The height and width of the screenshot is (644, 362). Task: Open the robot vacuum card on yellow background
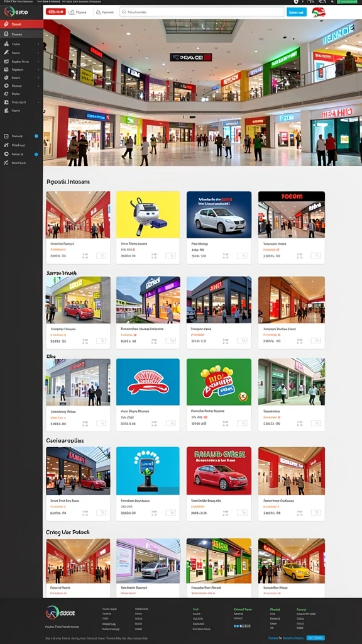(148, 228)
